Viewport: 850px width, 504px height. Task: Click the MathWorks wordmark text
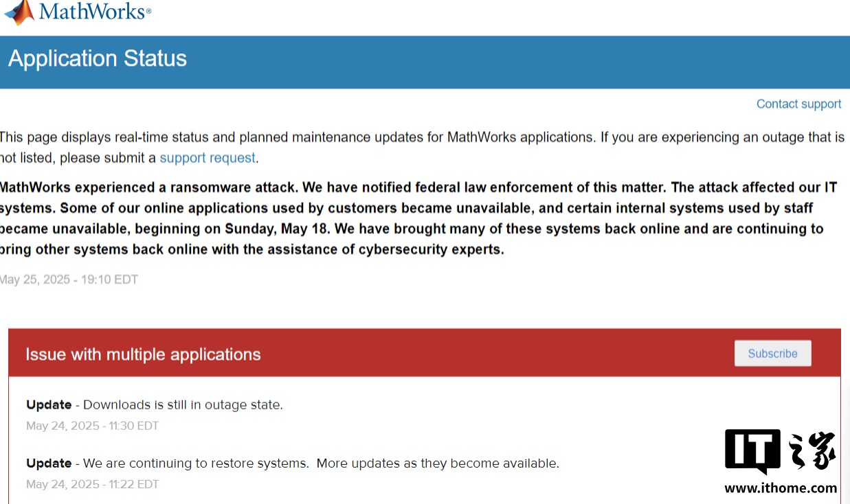pos(95,12)
